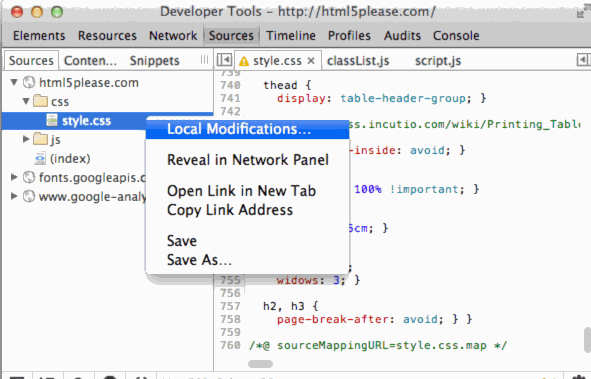Click the horizontal scrollbar thumb in editor
This screenshot has height=379, width=591.
click(260, 364)
